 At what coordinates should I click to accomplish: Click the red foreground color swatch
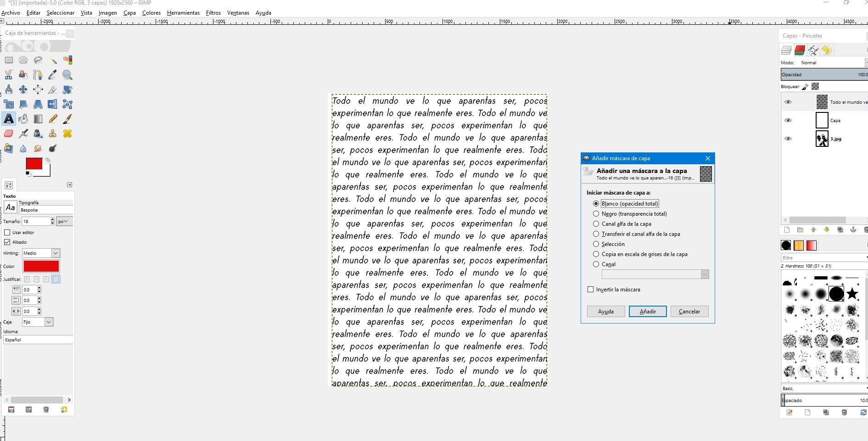tap(34, 163)
